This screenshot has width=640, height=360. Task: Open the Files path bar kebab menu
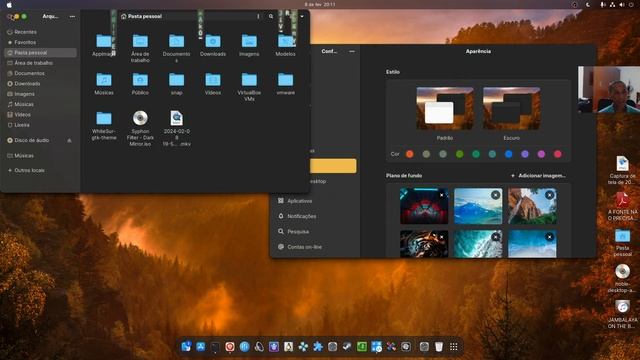point(258,16)
